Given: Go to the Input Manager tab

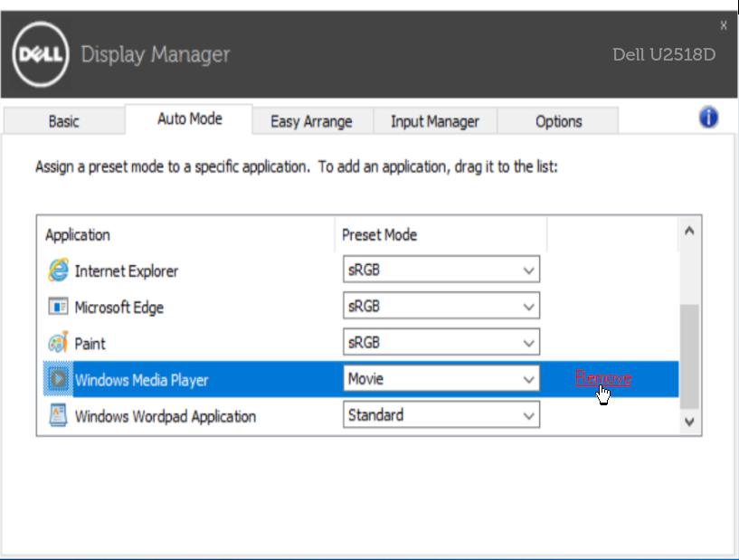Looking at the screenshot, I should pyautogui.click(x=434, y=121).
